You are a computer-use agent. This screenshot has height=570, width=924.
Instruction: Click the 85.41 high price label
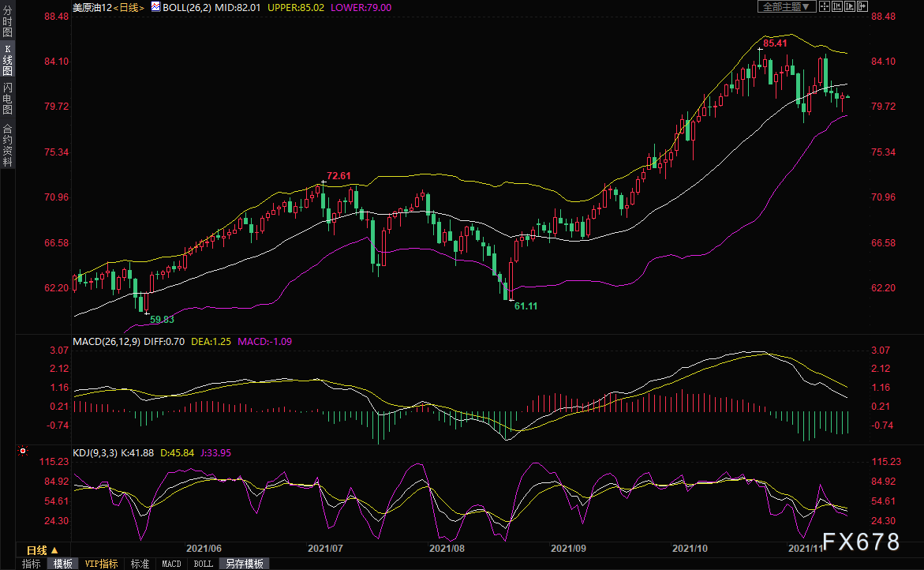(775, 43)
